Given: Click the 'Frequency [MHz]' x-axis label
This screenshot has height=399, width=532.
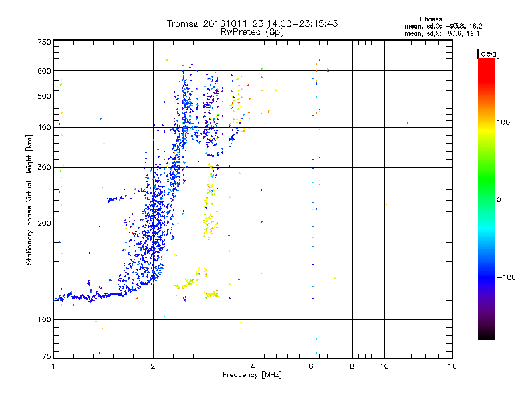Looking at the screenshot, I should tap(252, 375).
